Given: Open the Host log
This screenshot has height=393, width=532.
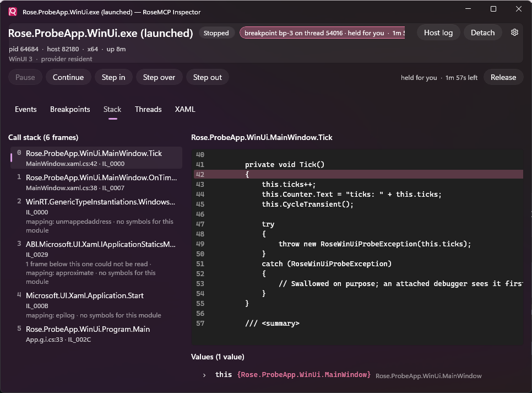Looking at the screenshot, I should click(x=438, y=33).
